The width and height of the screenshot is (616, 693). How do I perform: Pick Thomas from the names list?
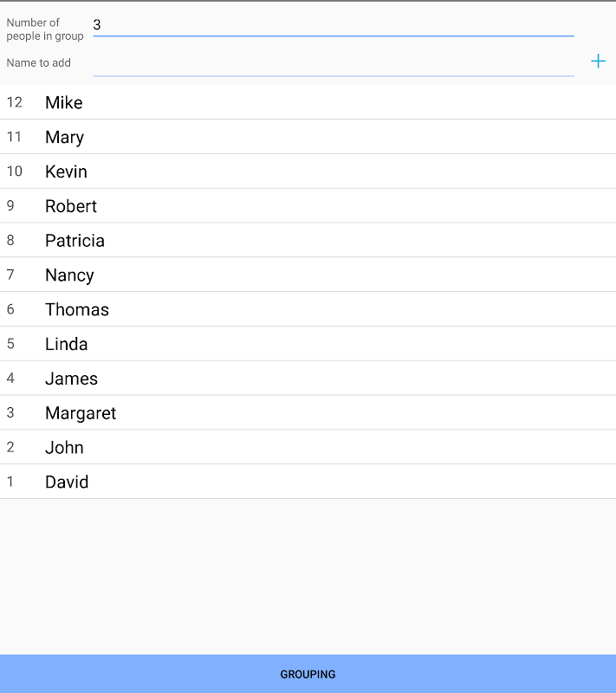click(77, 309)
